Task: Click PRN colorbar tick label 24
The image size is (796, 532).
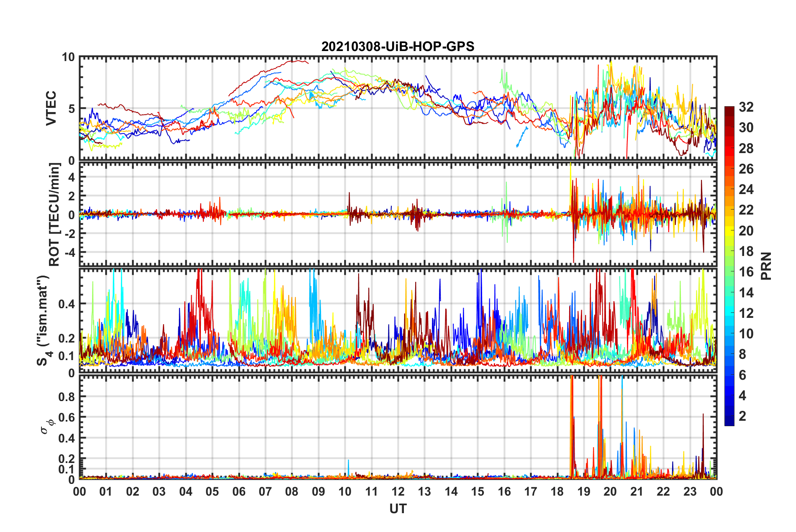Action: pyautogui.click(x=746, y=189)
